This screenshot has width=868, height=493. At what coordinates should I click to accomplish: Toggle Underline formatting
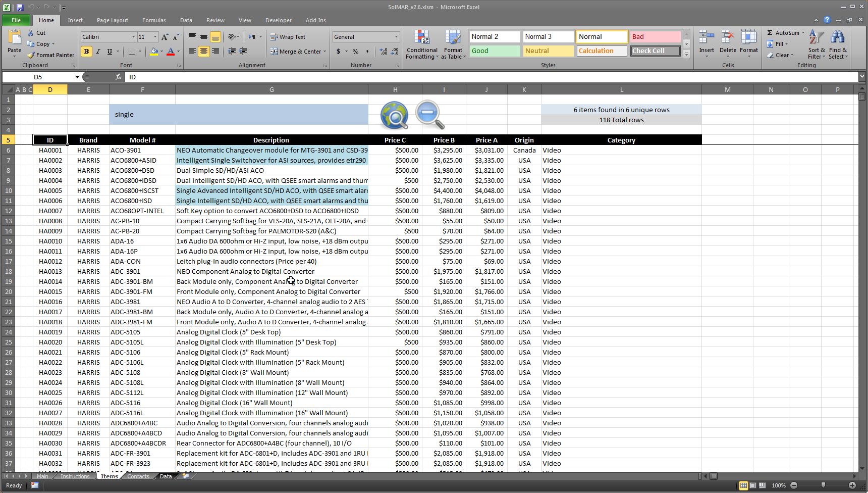pos(110,52)
